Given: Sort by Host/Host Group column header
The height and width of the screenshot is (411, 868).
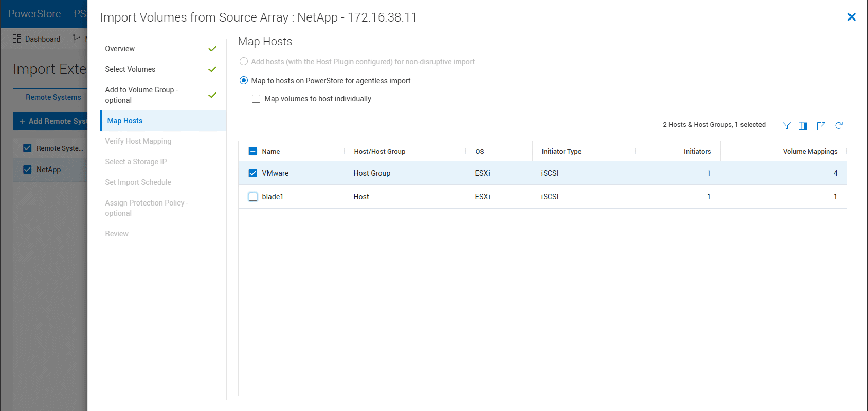Looking at the screenshot, I should click(x=379, y=152).
